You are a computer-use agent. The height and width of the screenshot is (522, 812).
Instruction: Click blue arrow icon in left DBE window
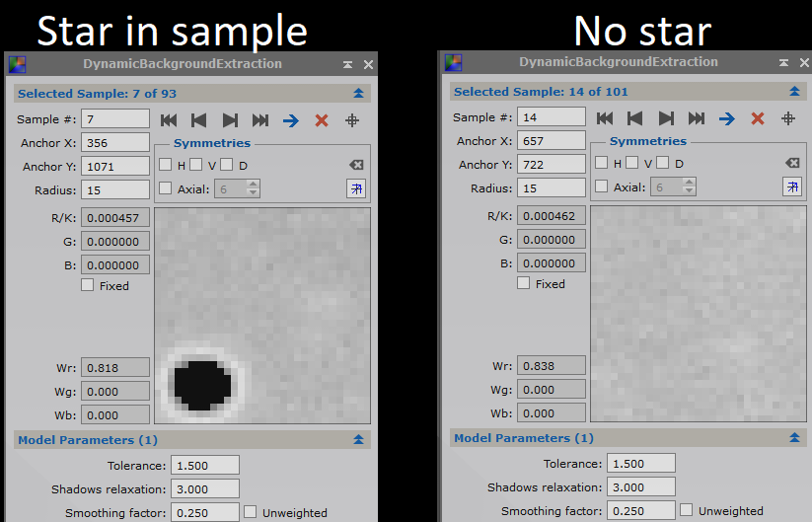[x=291, y=120]
